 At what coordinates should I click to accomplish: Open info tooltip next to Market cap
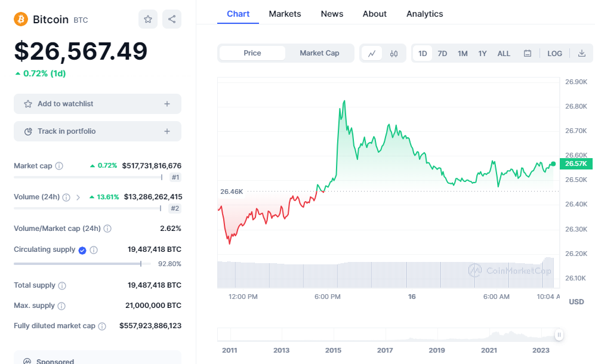pyautogui.click(x=59, y=166)
